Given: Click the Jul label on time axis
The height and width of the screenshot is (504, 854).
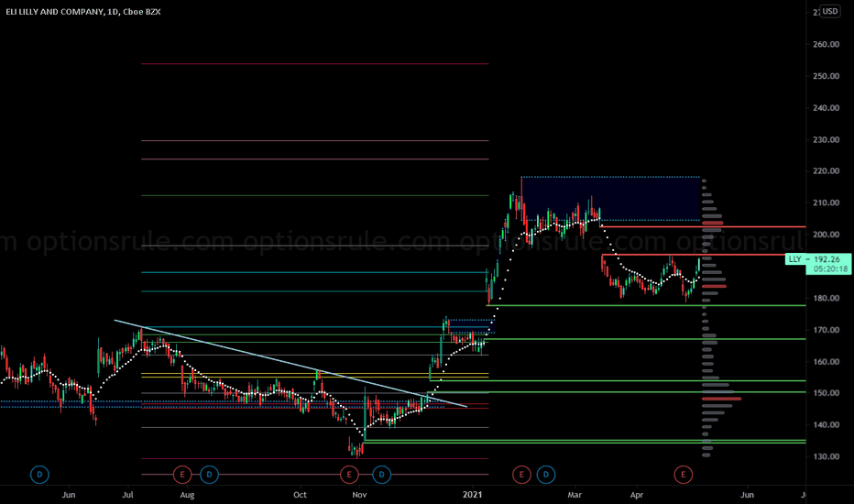Looking at the screenshot, I should pos(128,495).
